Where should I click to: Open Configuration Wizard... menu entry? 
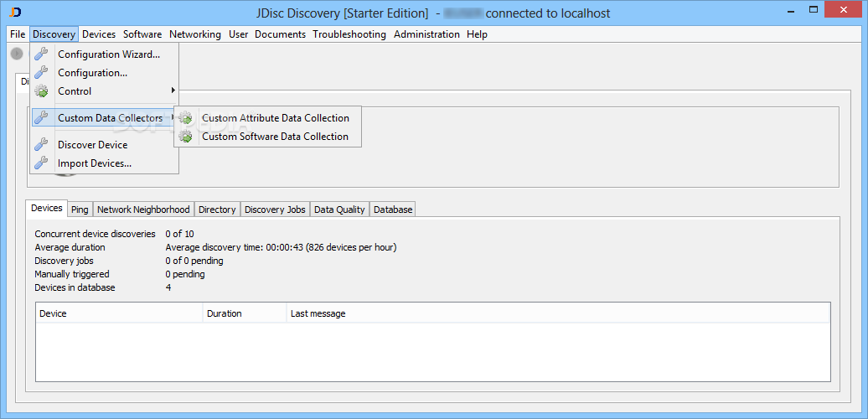pos(105,54)
